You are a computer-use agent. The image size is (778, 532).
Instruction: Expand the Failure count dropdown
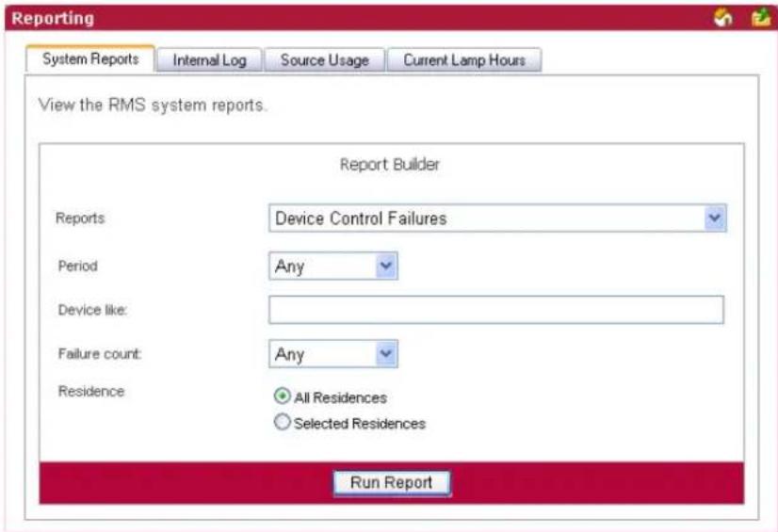332,354
